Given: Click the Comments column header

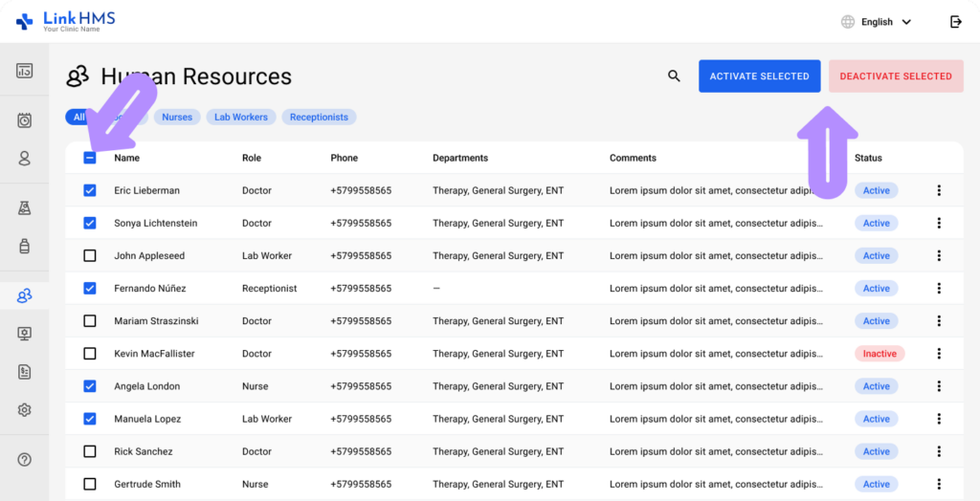Looking at the screenshot, I should [x=633, y=158].
